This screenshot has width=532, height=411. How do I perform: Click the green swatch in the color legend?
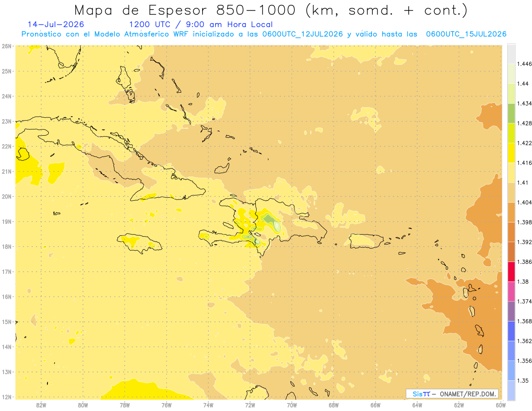pyautogui.click(x=512, y=113)
